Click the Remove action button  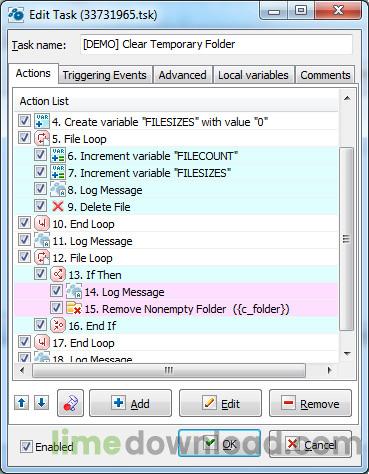tap(310, 403)
